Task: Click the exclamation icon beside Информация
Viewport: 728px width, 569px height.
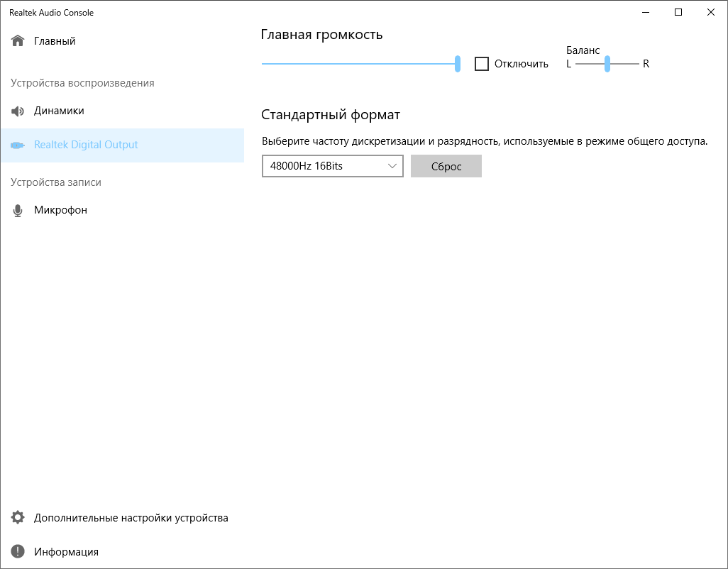Action: click(18, 552)
